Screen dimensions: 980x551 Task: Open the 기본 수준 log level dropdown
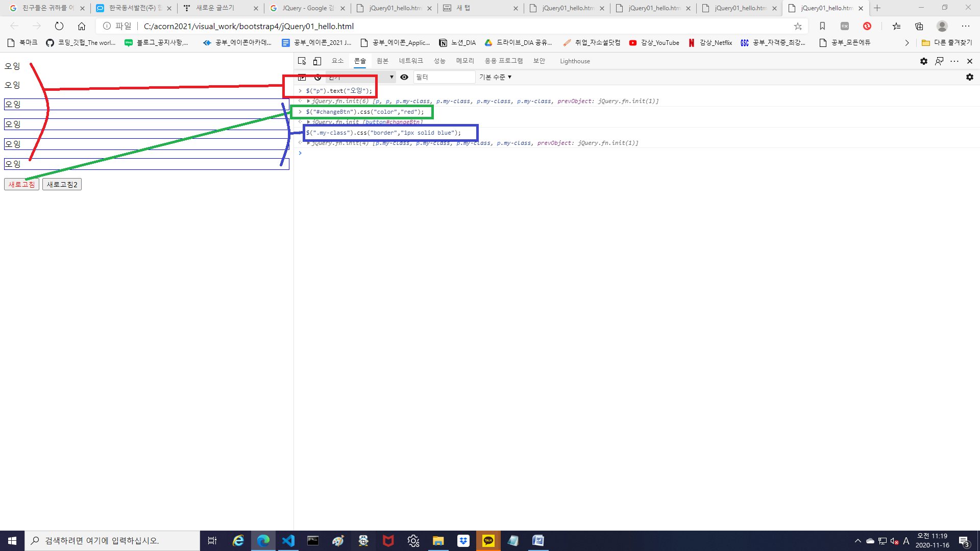pos(495,77)
